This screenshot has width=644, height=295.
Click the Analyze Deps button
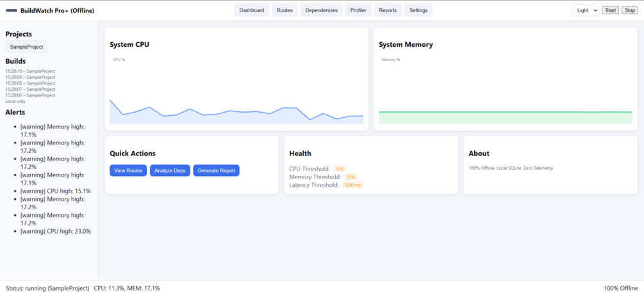click(170, 170)
